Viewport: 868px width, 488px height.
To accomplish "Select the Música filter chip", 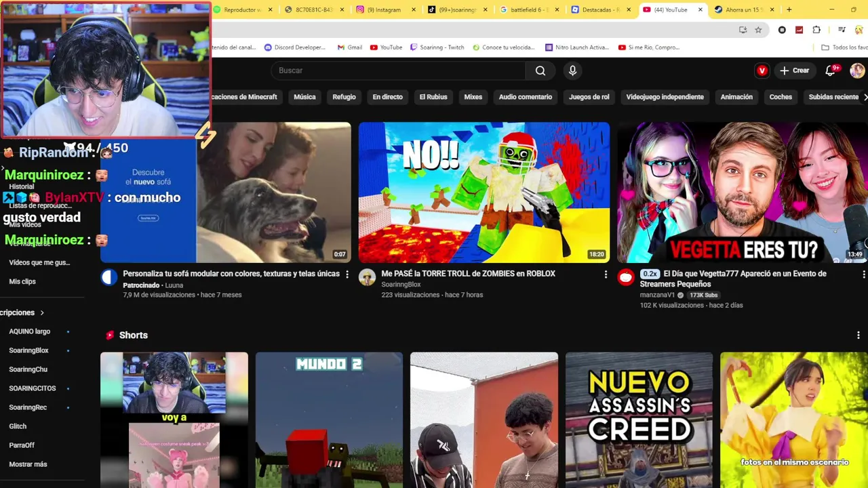I will (x=304, y=97).
